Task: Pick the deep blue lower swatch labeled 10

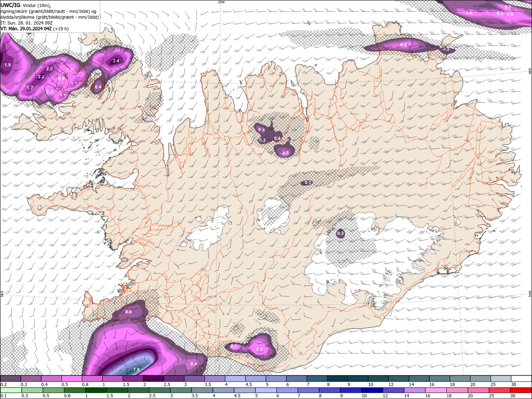Action: point(371,390)
